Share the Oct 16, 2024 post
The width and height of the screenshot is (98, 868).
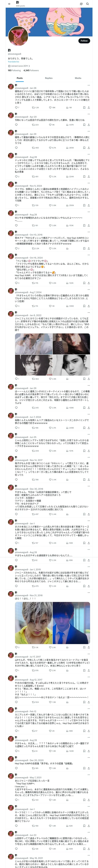pos(89,283)
